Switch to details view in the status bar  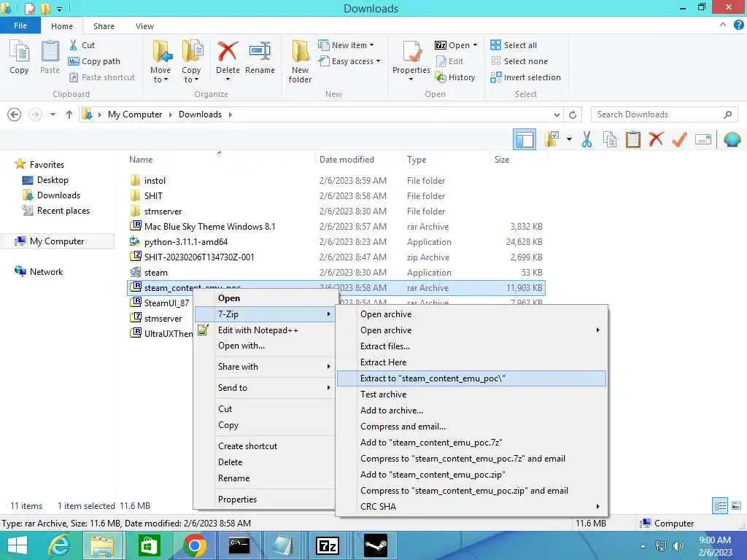click(x=720, y=506)
